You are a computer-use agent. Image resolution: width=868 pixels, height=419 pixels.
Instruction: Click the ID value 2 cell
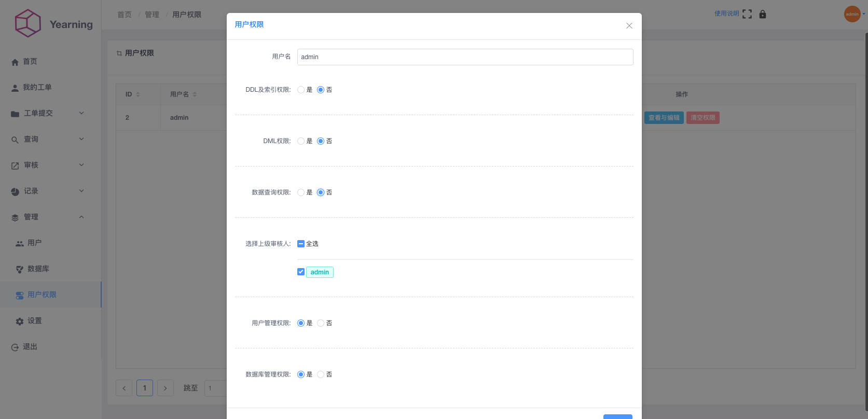128,118
